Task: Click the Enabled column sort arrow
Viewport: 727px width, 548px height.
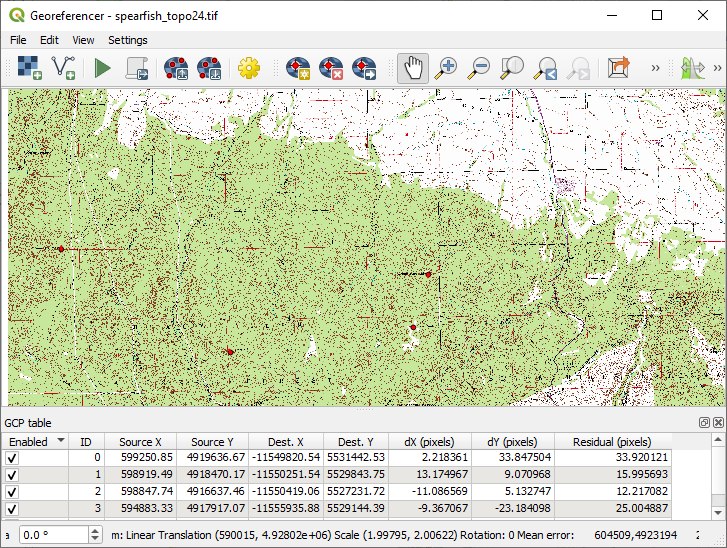Action: pyautogui.click(x=61, y=441)
